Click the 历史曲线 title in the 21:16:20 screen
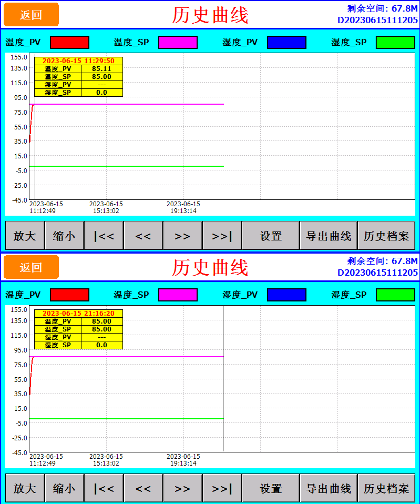 pos(210,267)
